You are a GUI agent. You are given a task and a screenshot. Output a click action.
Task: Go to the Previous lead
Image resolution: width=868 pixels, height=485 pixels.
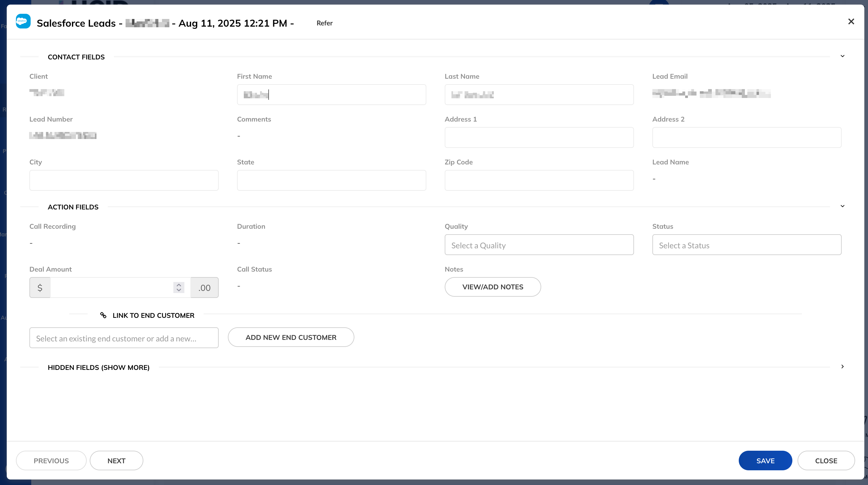point(51,461)
